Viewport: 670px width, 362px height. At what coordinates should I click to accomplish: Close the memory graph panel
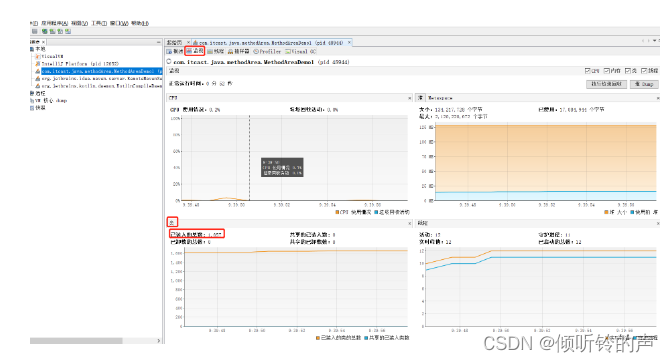pos(658,98)
